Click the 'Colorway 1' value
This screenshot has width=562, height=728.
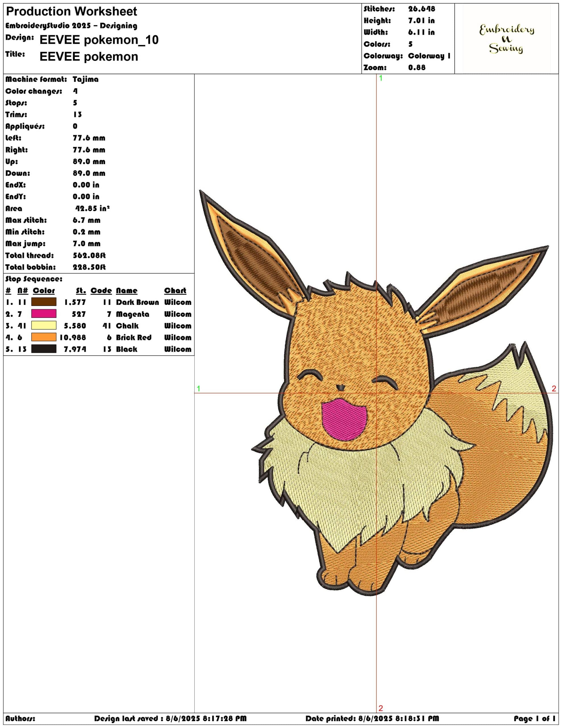tap(429, 56)
